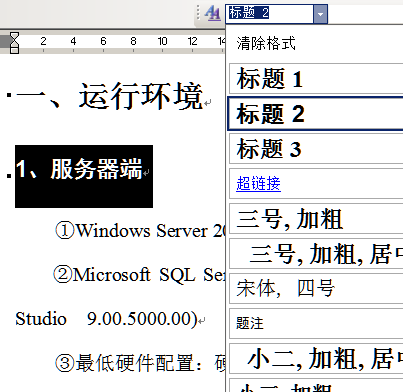
Task: Click ruler mark 8
Action: 133,41
